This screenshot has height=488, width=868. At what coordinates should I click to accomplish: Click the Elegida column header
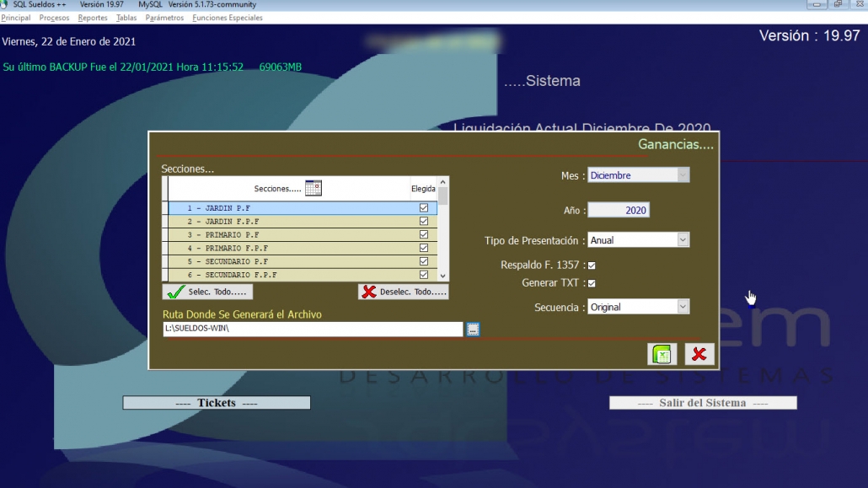424,189
